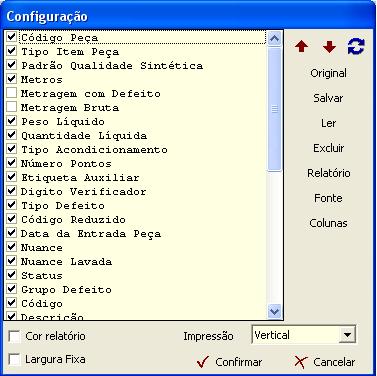Click the red move-down arrow icon

coord(329,47)
